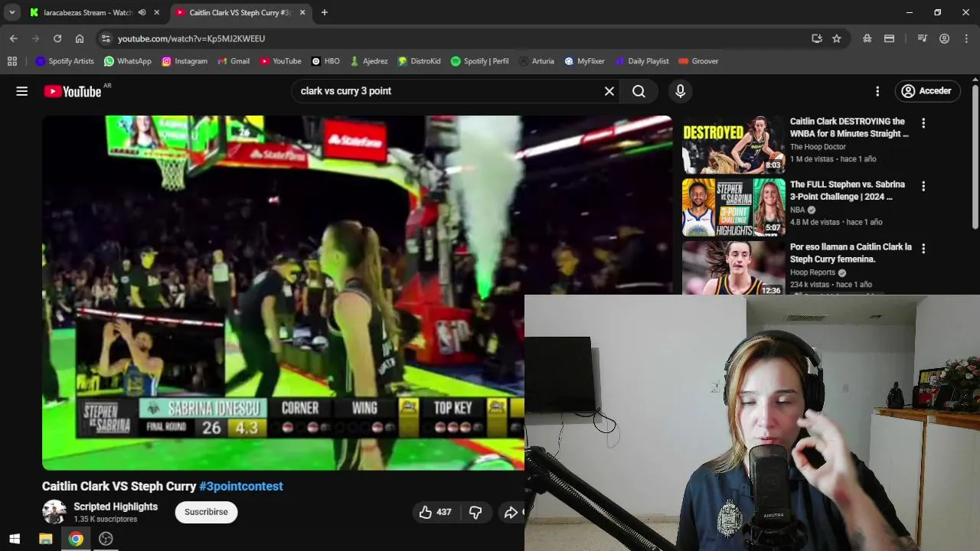Open the Steph Curry femenina video thumbnail
The height and width of the screenshot is (551, 980).
(x=733, y=268)
